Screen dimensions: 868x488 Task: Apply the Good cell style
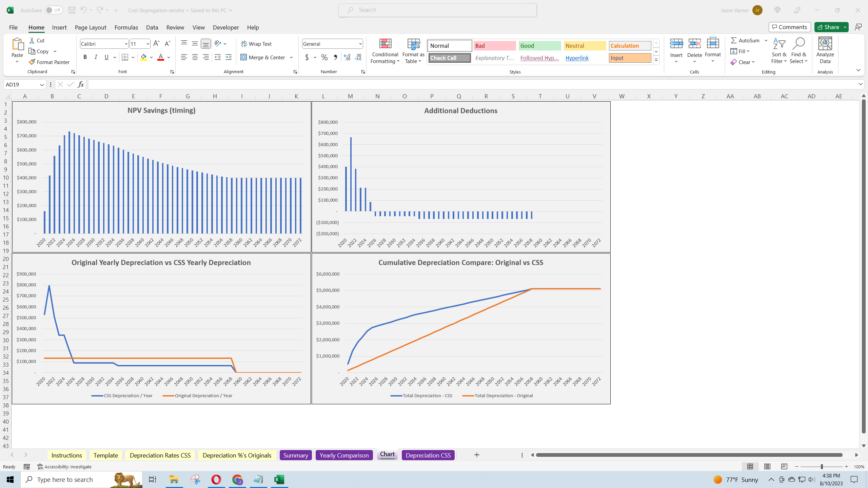point(540,46)
